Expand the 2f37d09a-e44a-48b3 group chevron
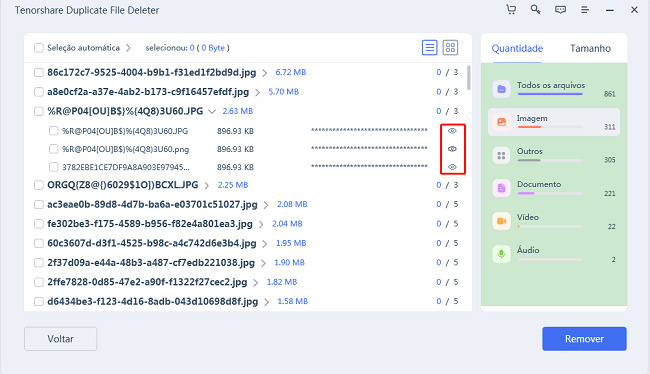This screenshot has width=650, height=374. (263, 263)
